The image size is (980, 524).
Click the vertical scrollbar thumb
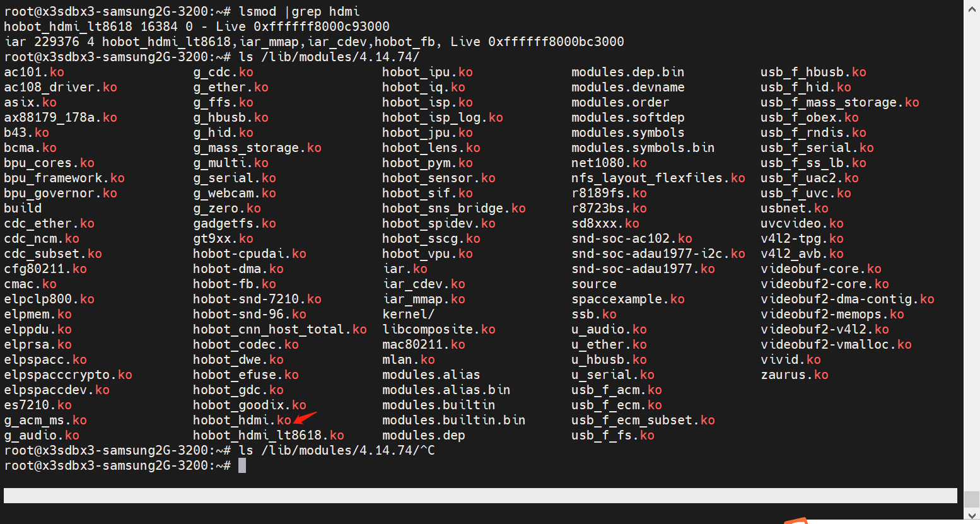pyautogui.click(x=971, y=498)
